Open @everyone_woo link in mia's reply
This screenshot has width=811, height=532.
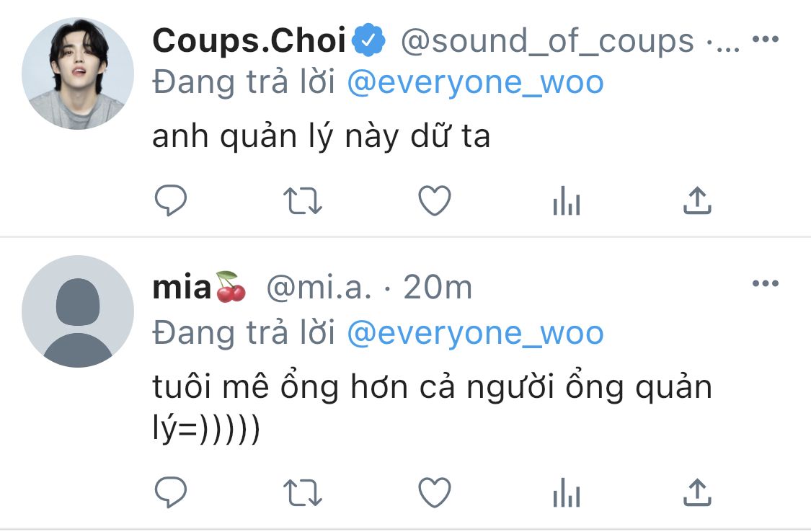475,333
